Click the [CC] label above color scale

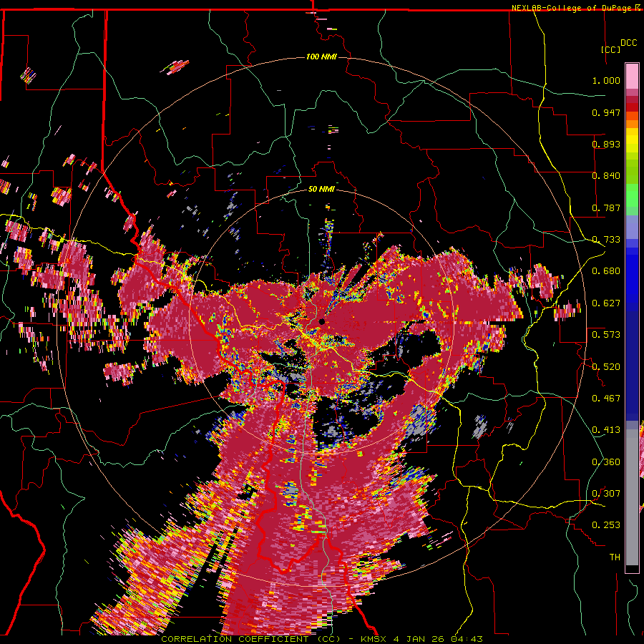pyautogui.click(x=611, y=49)
